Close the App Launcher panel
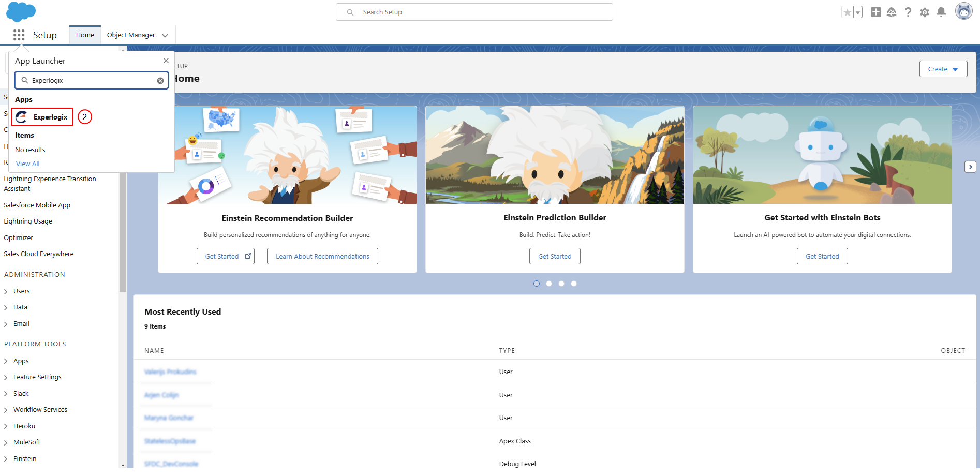The height and width of the screenshot is (475, 980). pyautogui.click(x=166, y=61)
